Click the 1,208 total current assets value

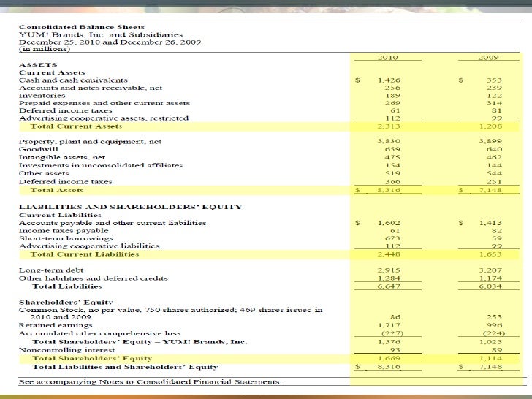[x=490, y=126]
